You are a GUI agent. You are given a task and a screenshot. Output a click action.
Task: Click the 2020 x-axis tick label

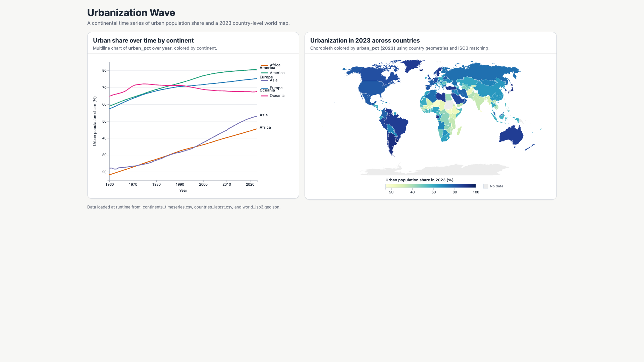point(250,184)
